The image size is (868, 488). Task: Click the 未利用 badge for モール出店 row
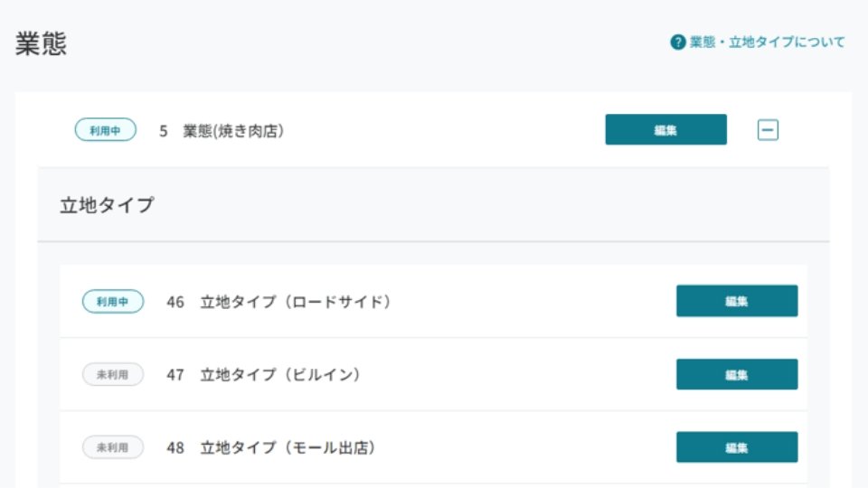point(112,447)
